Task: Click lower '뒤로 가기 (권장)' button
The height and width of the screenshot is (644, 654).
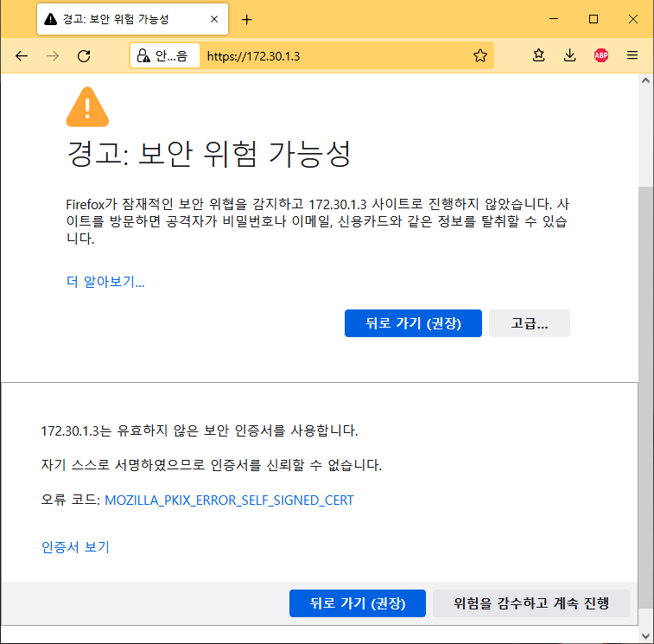Action: [358, 603]
